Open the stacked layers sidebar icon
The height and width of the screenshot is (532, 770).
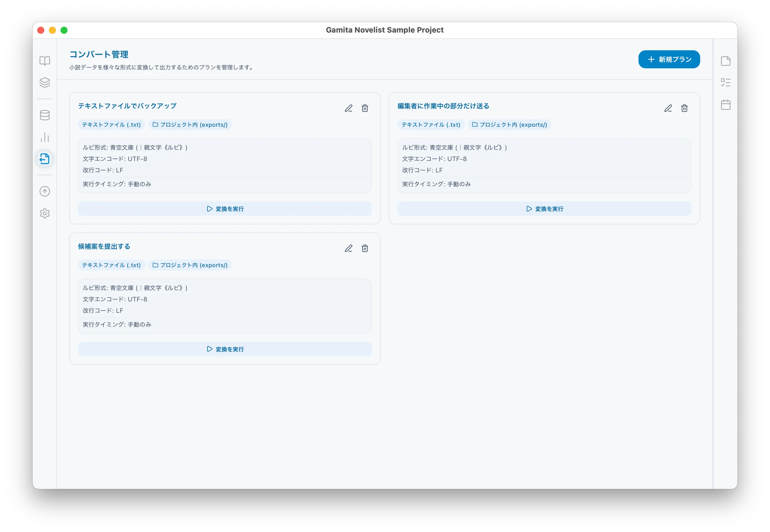click(x=45, y=83)
